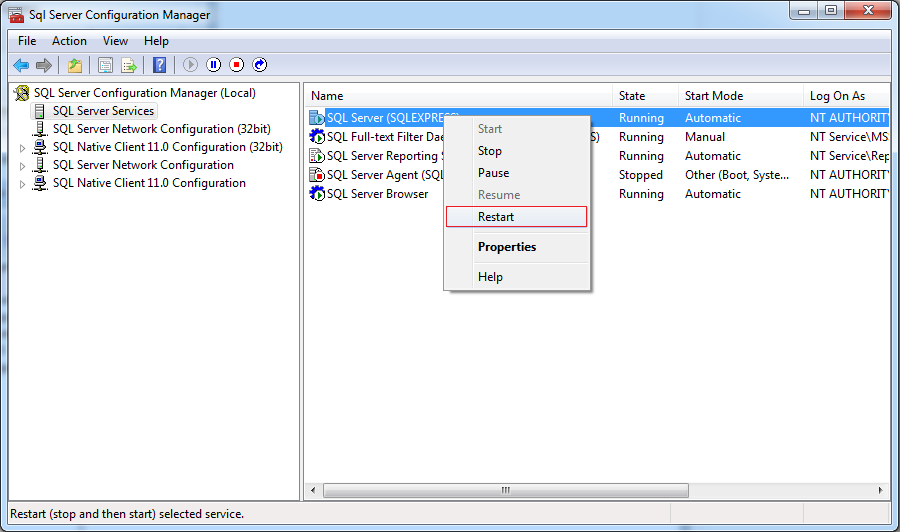The width and height of the screenshot is (900, 532).
Task: Click the SQL Server Network Configuration (32bit) icon
Action: [40, 129]
